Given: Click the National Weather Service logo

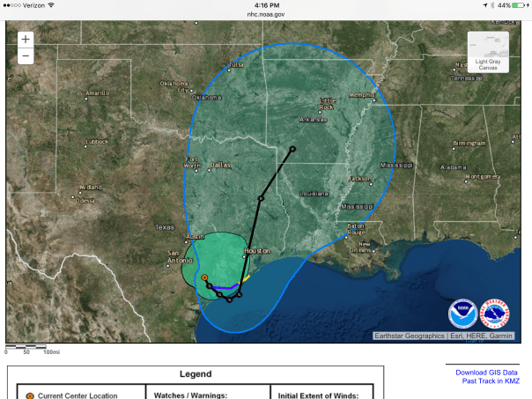Looking at the screenshot, I should pyautogui.click(x=495, y=314).
